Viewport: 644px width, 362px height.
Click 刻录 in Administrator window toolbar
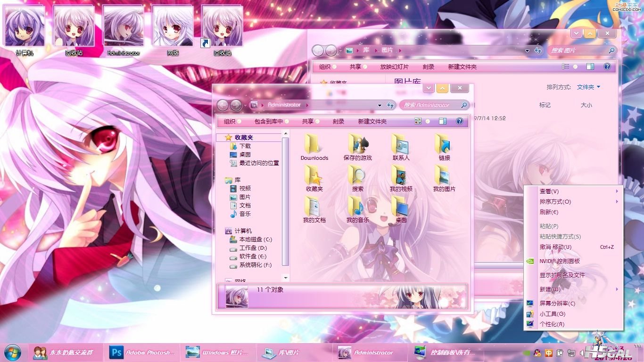tap(339, 121)
